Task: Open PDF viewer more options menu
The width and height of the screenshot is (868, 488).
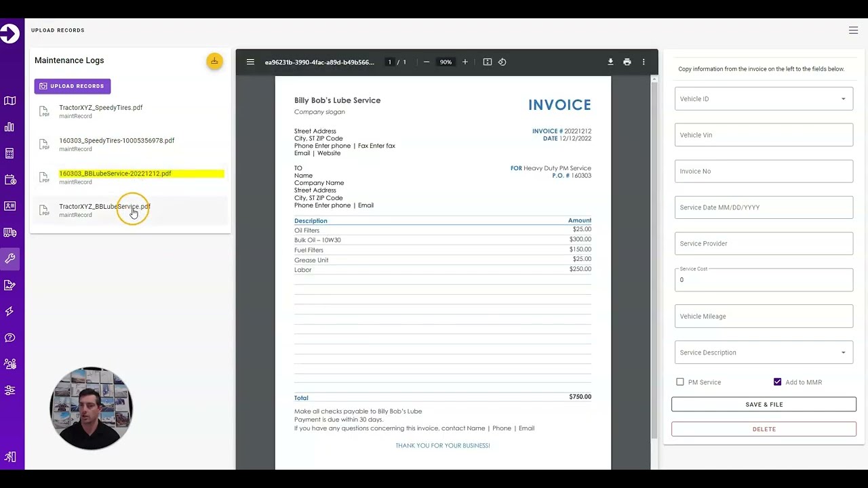Action: click(x=644, y=62)
